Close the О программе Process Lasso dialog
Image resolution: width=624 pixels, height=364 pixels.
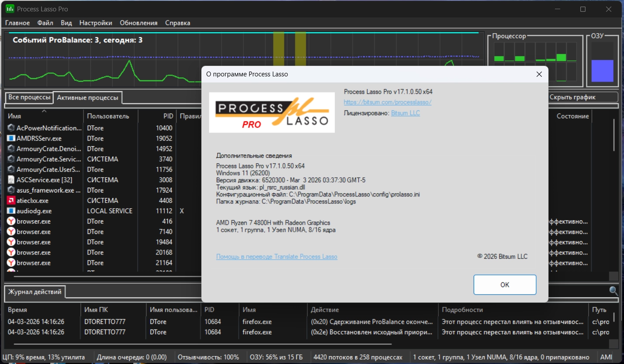(x=539, y=74)
